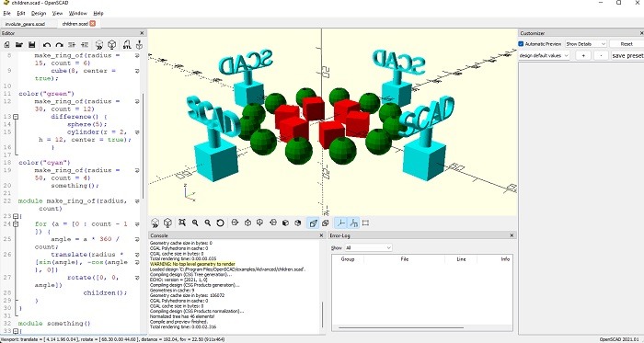Viewport: 644px width, 343px height.
Task: Open the Show Details dropdown in Customizer
Action: pyautogui.click(x=586, y=44)
